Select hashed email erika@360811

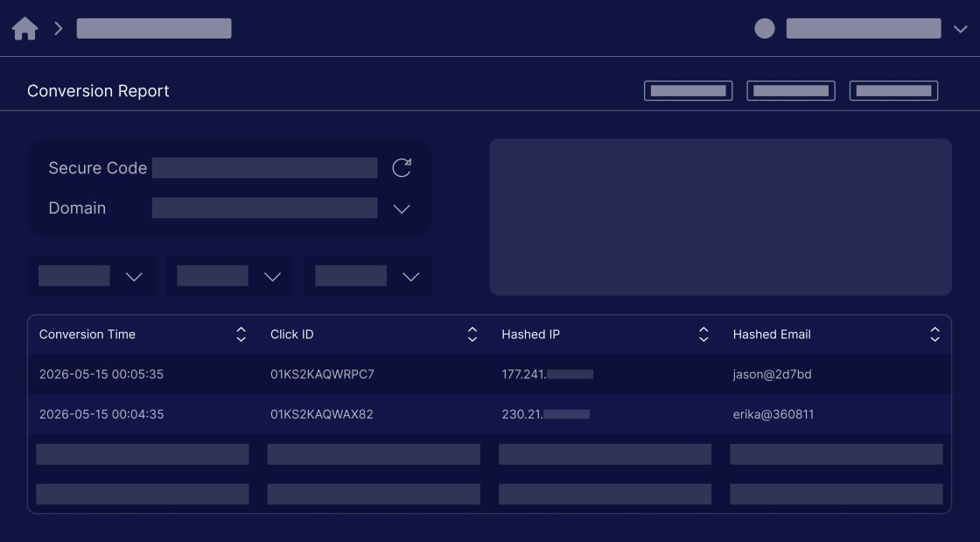(773, 414)
